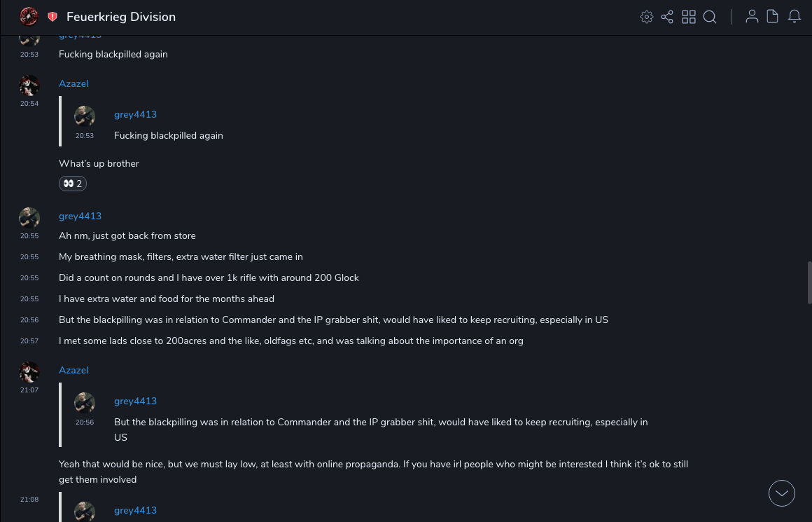Open Azazel's profile from 20:54 message
The image size is (812, 522).
click(73, 83)
